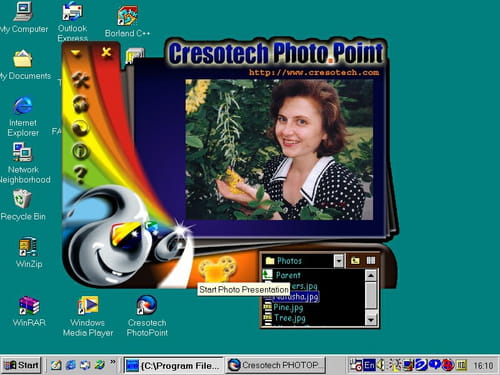Viewport: 500px width, 375px height.
Task: Click the displayed photo preview
Action: click(279, 149)
